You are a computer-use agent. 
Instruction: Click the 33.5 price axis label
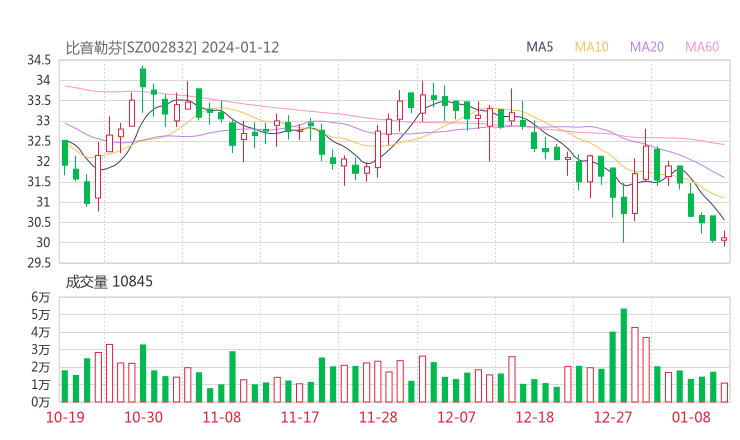39,101
